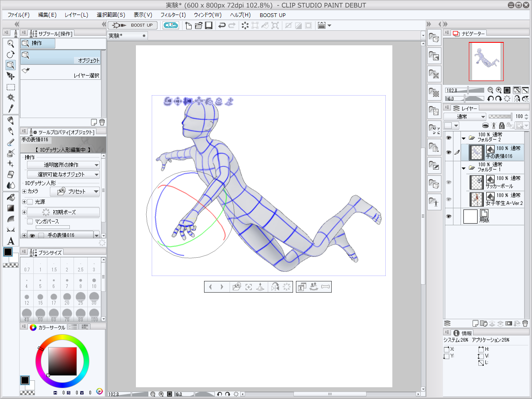Click the CLIP logo icon in toolbar
This screenshot has height=399, width=532.
(170, 25)
